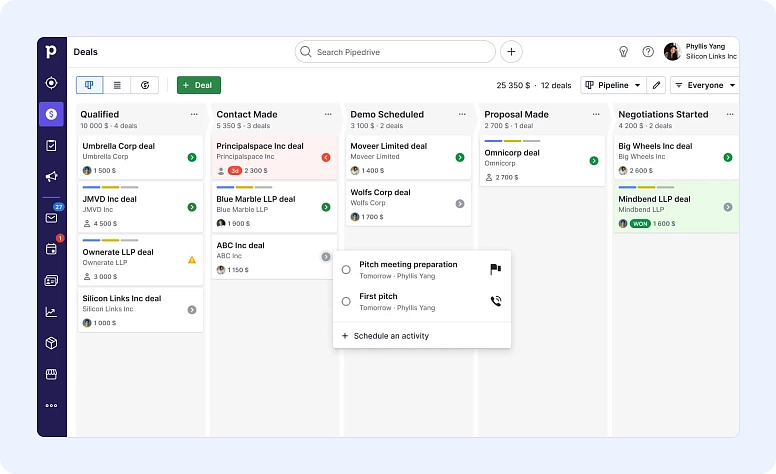
Task: Click the Pipedrive logo in sidebar
Action: 51,52
